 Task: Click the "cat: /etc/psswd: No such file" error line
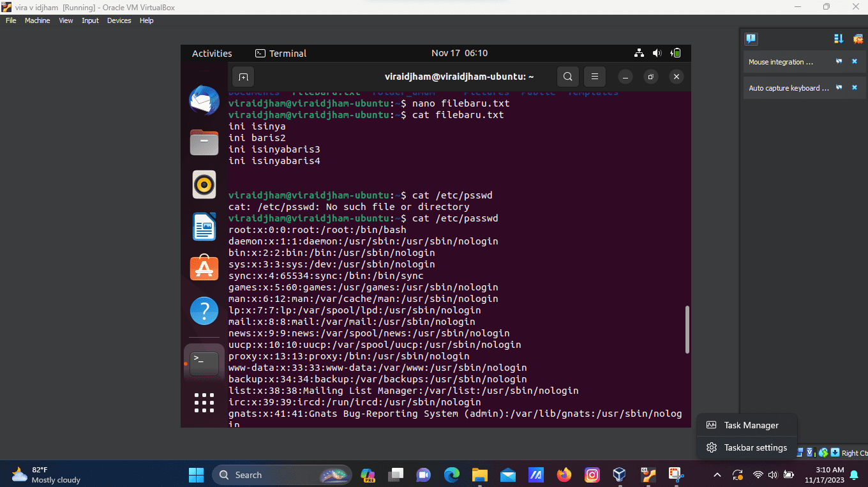click(349, 207)
